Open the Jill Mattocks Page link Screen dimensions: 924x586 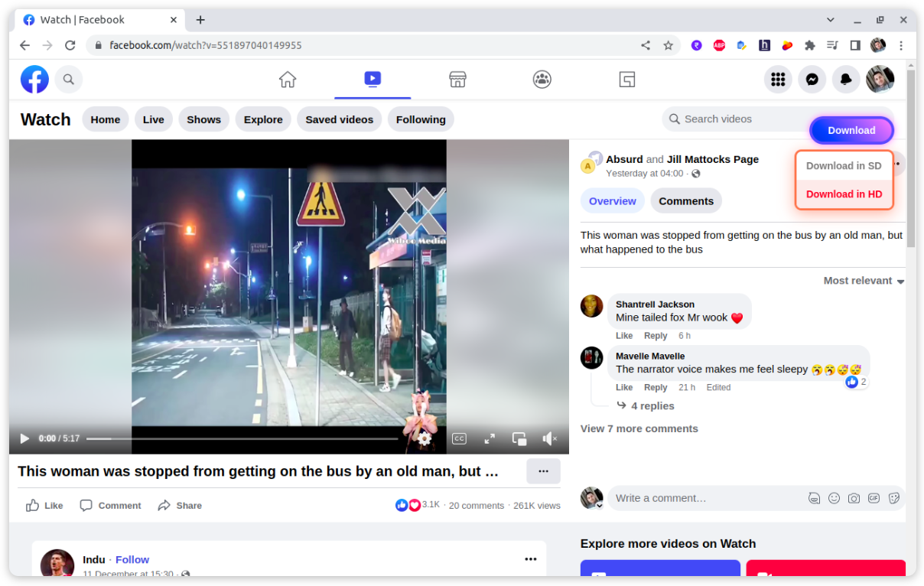713,159
